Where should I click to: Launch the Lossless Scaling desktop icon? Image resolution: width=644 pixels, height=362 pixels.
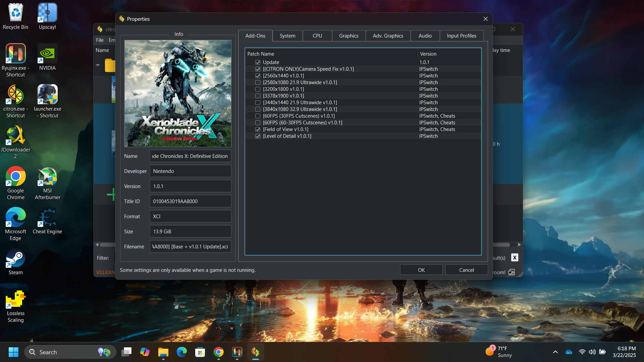tap(15, 306)
